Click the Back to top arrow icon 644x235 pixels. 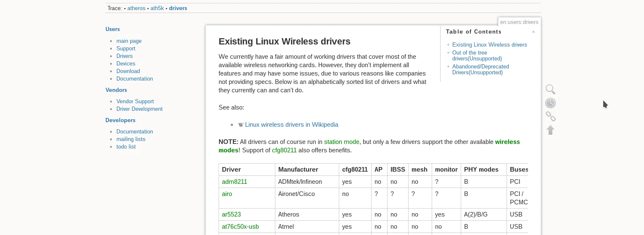coord(550,130)
